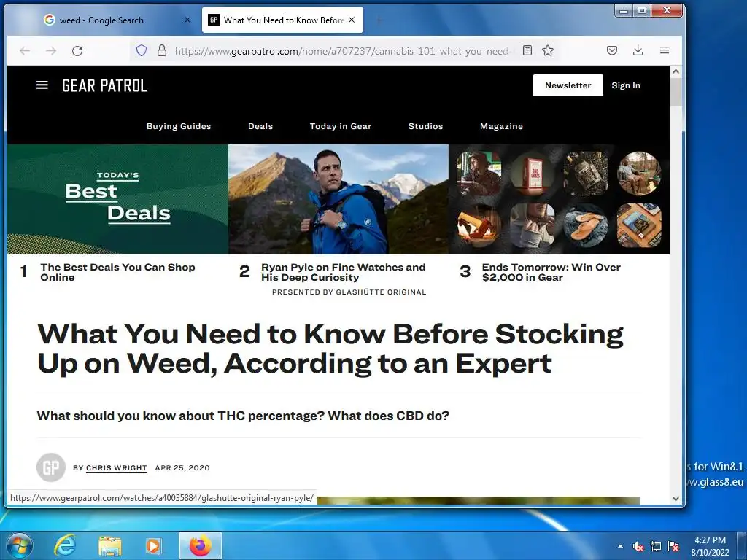Click the browser Forward arrow
This screenshot has height=560, width=747.
tap(51, 50)
